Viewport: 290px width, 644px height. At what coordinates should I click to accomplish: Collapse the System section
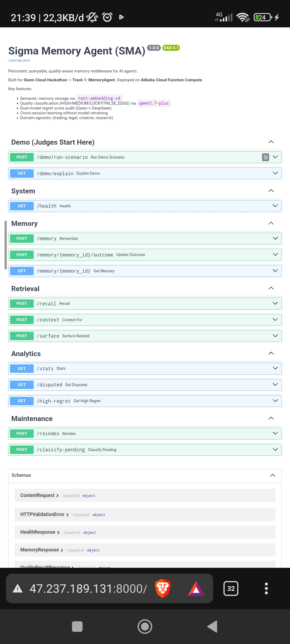(x=271, y=191)
